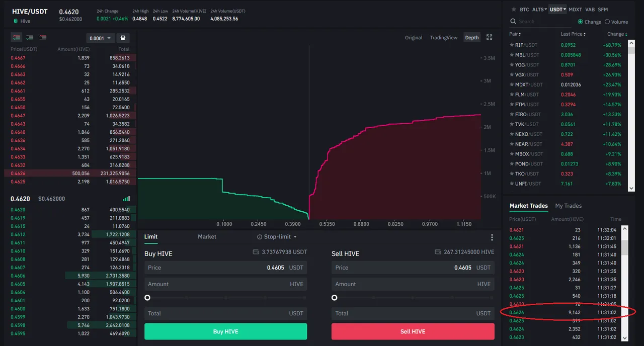The width and height of the screenshot is (644, 346).
Task: Switch chart to TradingView
Action: 444,38
